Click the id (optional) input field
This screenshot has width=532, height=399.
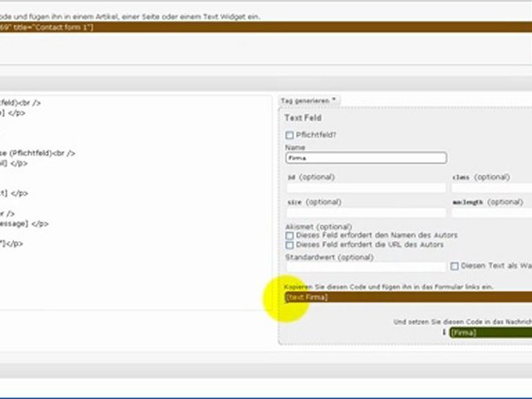point(365,189)
